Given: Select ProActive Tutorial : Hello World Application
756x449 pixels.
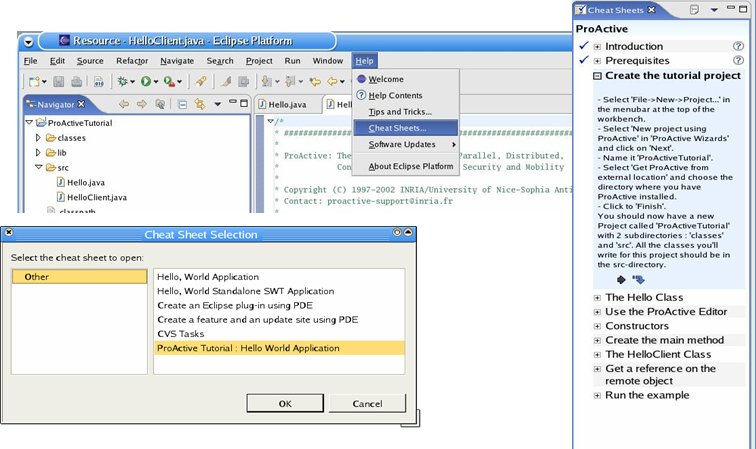Looking at the screenshot, I should [x=279, y=348].
